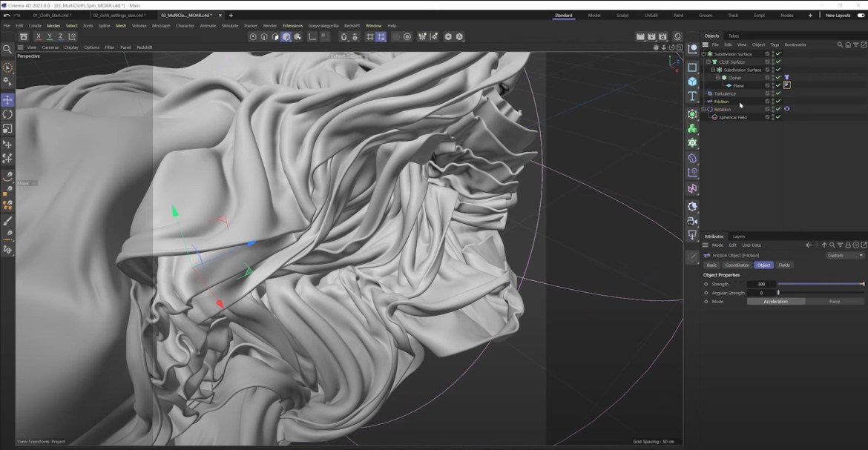Adjust the Angular Strength slider
The image size is (868, 450).
pyautogui.click(x=821, y=293)
